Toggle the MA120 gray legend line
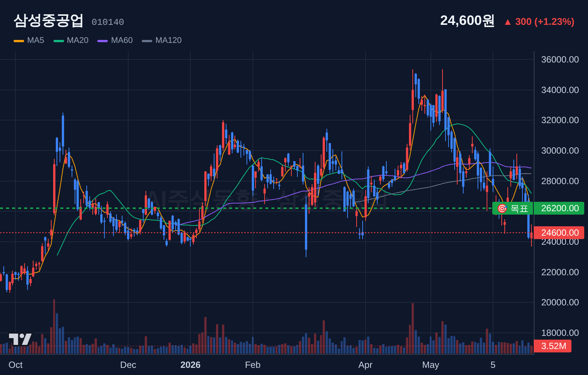The height and width of the screenshot is (375, 588). (147, 41)
